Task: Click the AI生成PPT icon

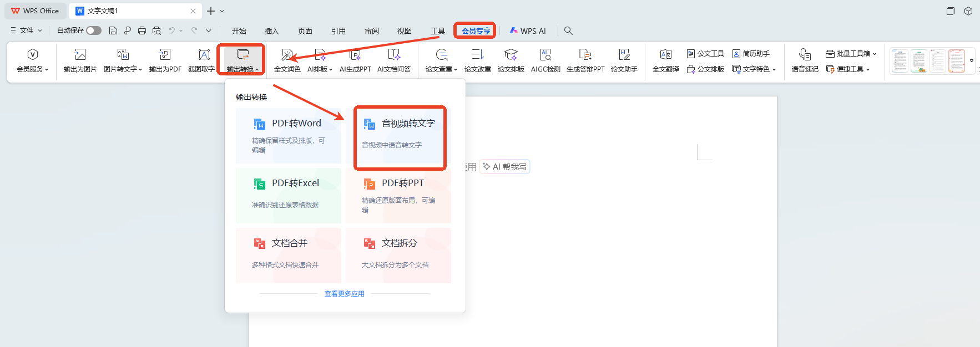Action: tap(355, 54)
